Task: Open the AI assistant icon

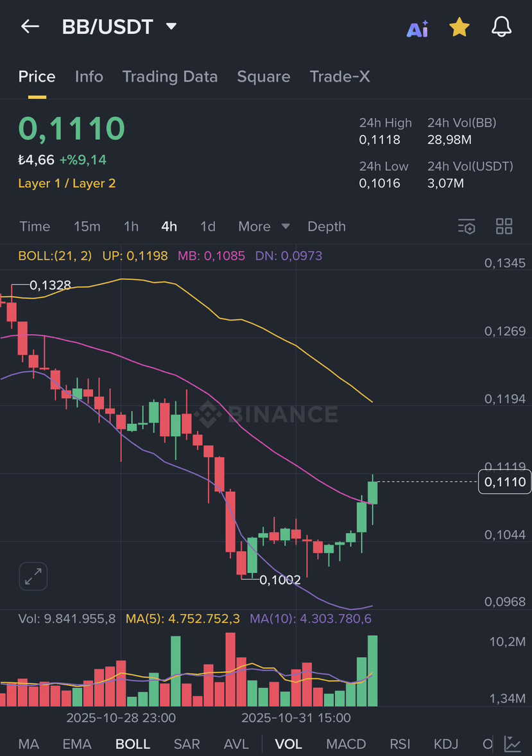Action: 417,28
